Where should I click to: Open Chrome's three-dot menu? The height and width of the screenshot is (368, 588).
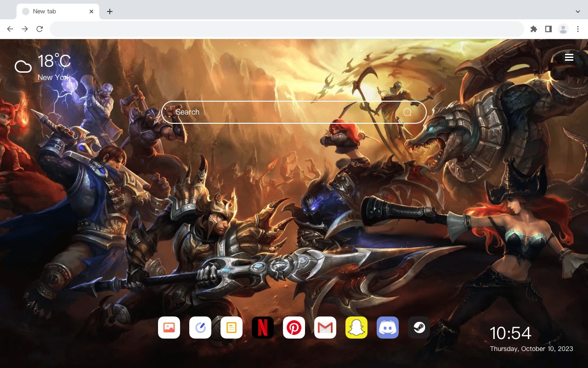coord(578,29)
